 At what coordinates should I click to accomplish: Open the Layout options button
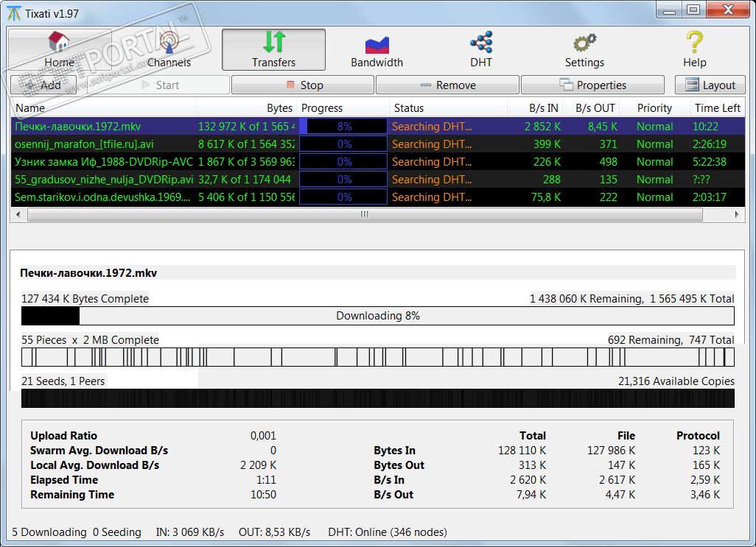tap(710, 85)
